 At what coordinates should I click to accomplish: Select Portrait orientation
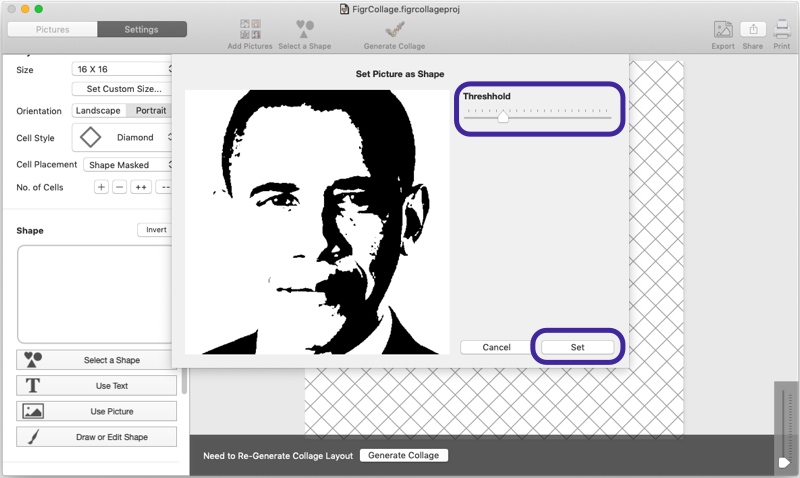point(150,111)
